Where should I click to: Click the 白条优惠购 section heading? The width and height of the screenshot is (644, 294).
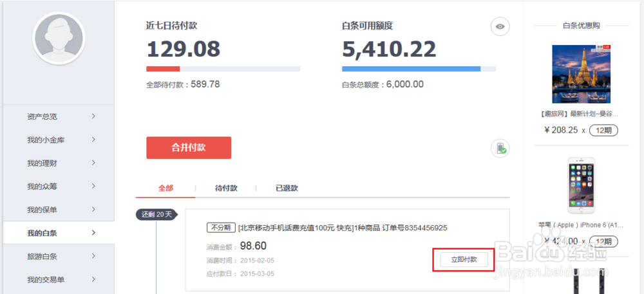[x=581, y=26]
